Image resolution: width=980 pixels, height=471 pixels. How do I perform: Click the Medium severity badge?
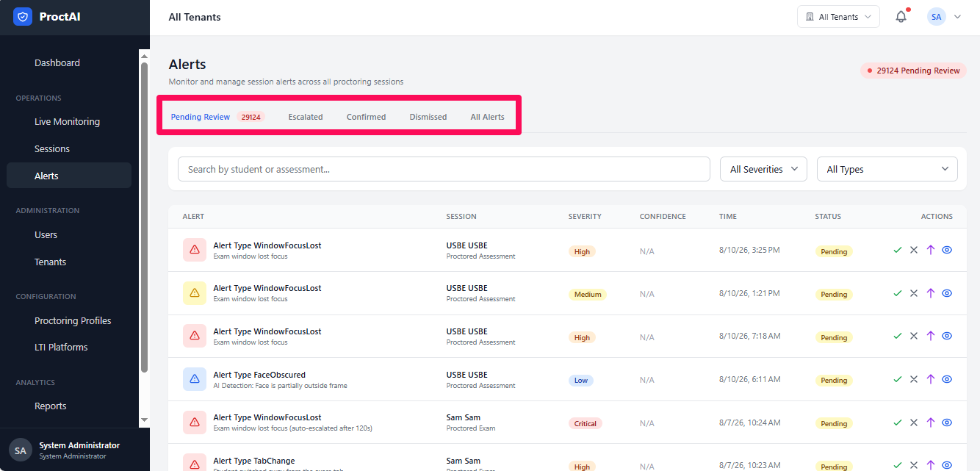click(588, 294)
